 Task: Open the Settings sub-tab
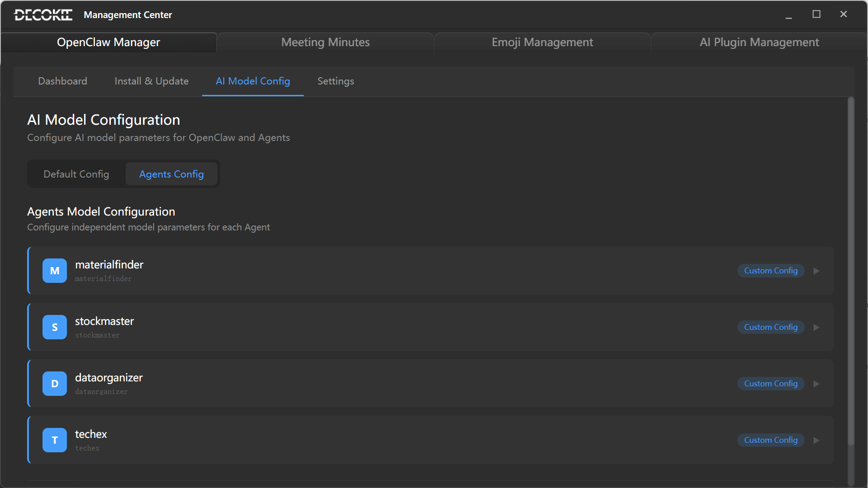[336, 81]
